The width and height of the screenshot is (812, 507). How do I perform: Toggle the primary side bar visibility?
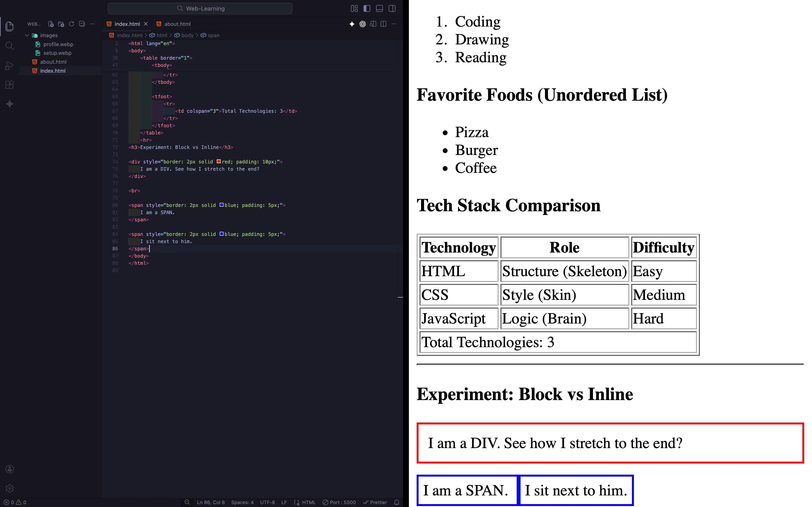367,8
